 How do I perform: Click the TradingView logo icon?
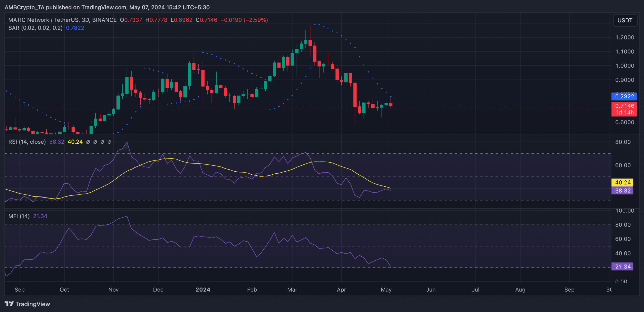coord(9,304)
